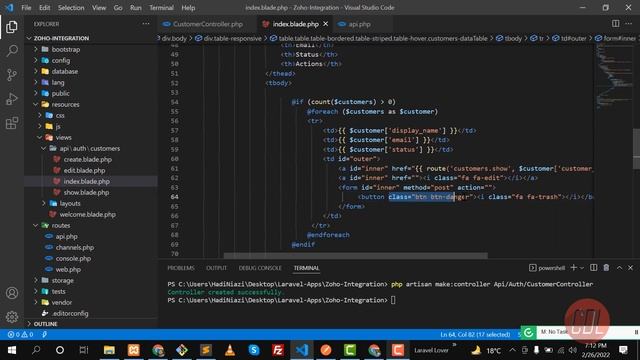
Task: Kill the terminal with trash icon
Action: click(x=606, y=268)
